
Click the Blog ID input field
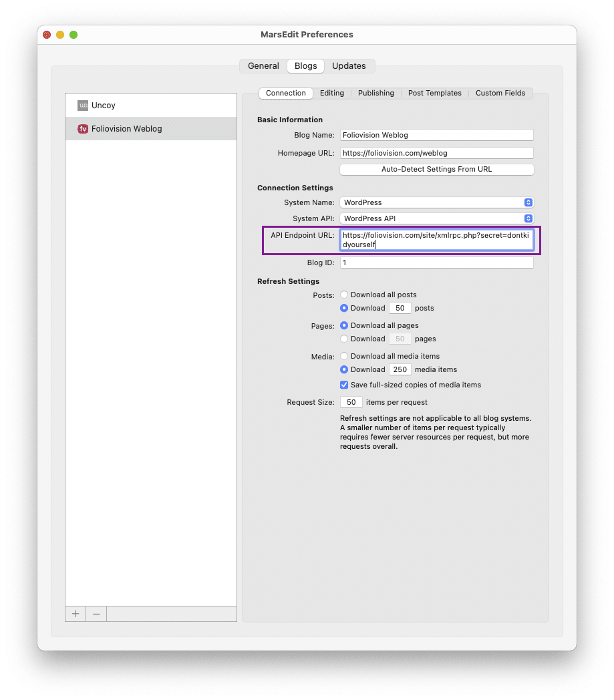pos(437,263)
